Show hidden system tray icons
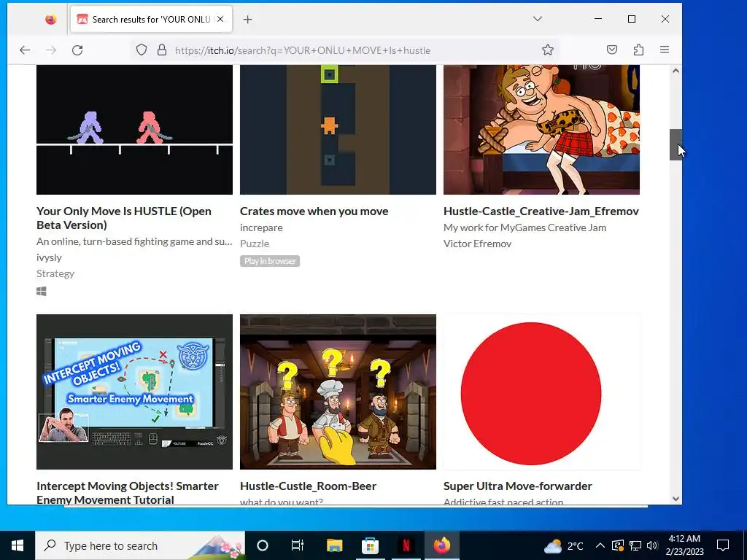Image resolution: width=747 pixels, height=560 pixels. [600, 545]
